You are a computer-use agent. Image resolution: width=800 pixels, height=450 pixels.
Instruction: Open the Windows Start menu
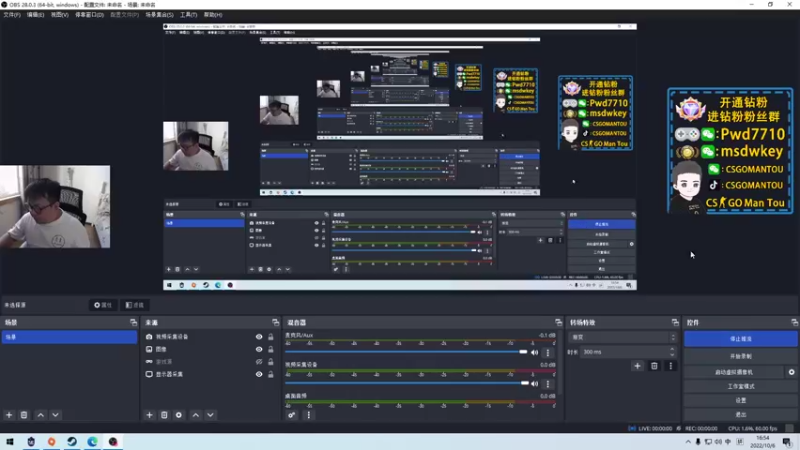pyautogui.click(x=10, y=441)
